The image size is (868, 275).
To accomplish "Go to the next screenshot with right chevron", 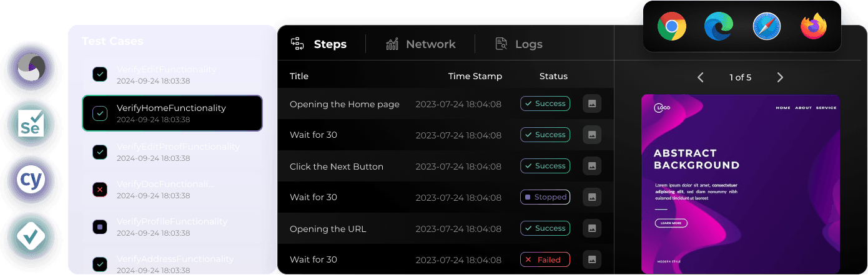I will tap(780, 77).
